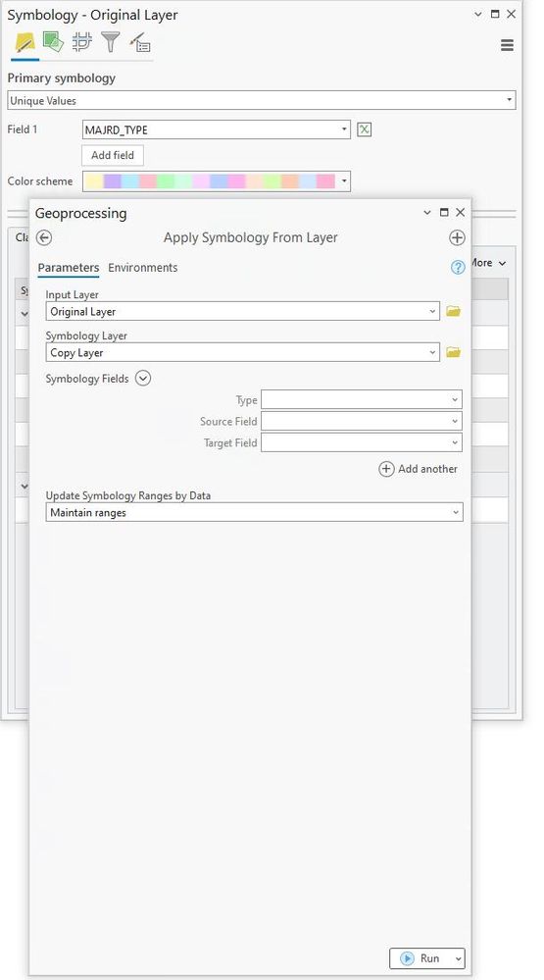Browse for Symbology Layer folder icon

[454, 352]
